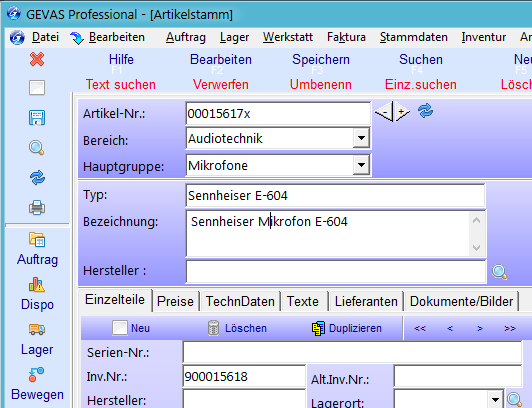This screenshot has height=408, width=532.
Task: Click the red Einz.suchen function
Action: point(421,84)
